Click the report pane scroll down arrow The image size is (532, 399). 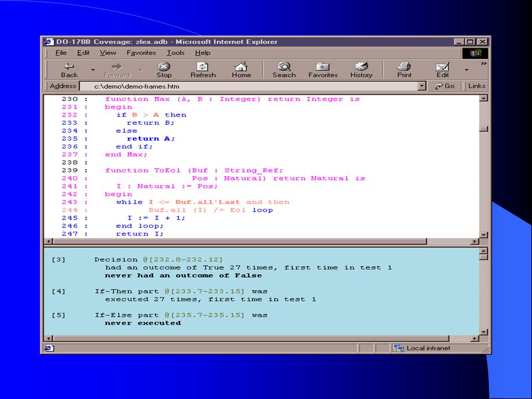coord(483,332)
